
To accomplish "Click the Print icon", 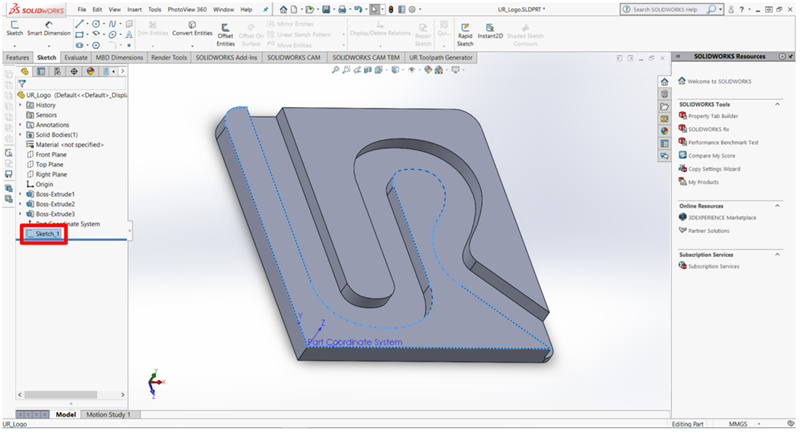I will (x=342, y=9).
